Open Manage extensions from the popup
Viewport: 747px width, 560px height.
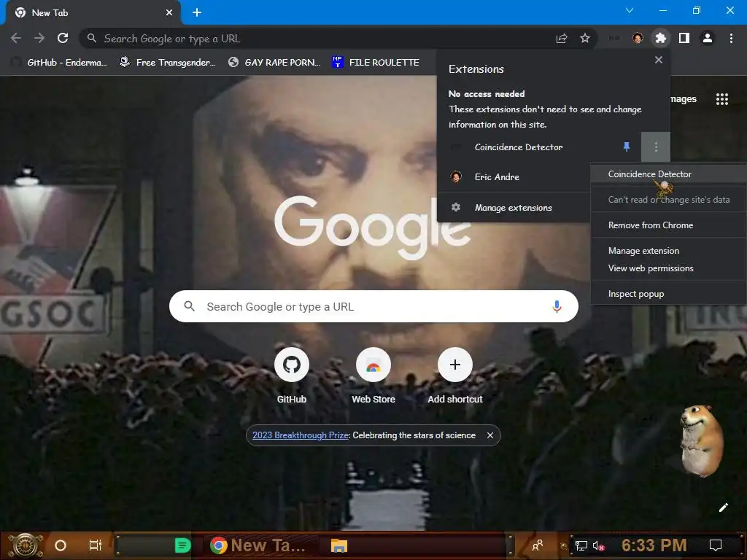click(x=514, y=208)
